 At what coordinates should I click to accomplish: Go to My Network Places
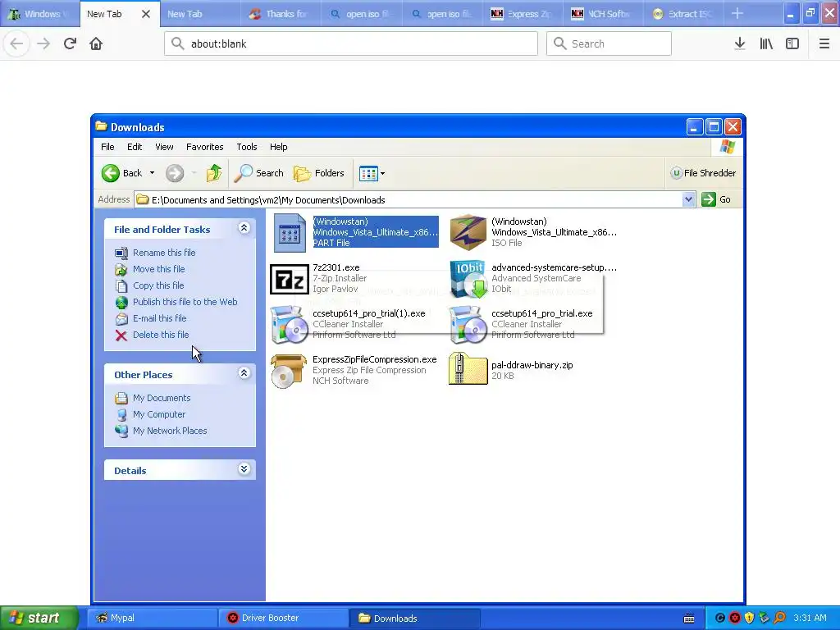coord(170,431)
